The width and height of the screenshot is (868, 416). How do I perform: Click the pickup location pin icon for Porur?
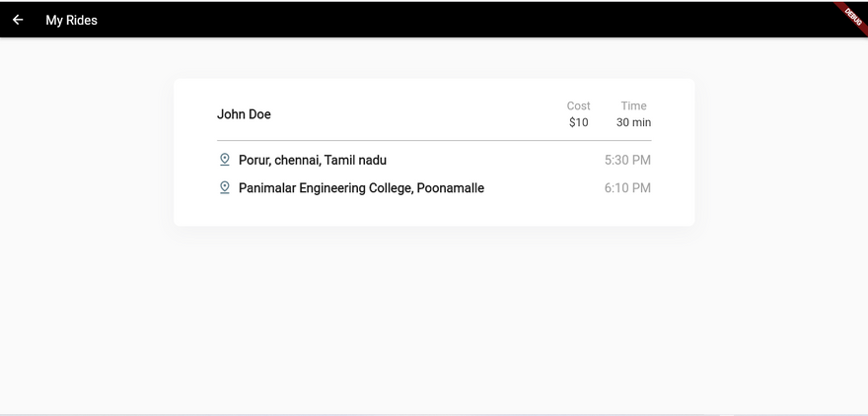coord(224,160)
